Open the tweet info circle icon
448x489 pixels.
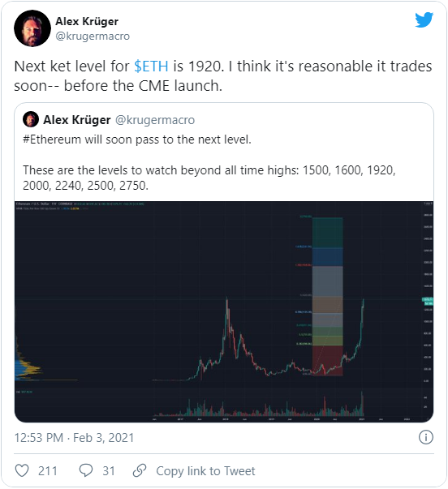[x=426, y=437]
